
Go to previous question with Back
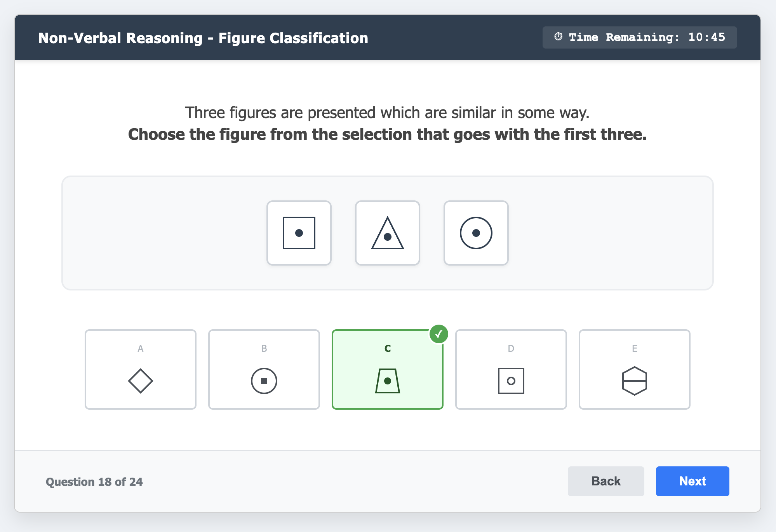pyautogui.click(x=605, y=481)
